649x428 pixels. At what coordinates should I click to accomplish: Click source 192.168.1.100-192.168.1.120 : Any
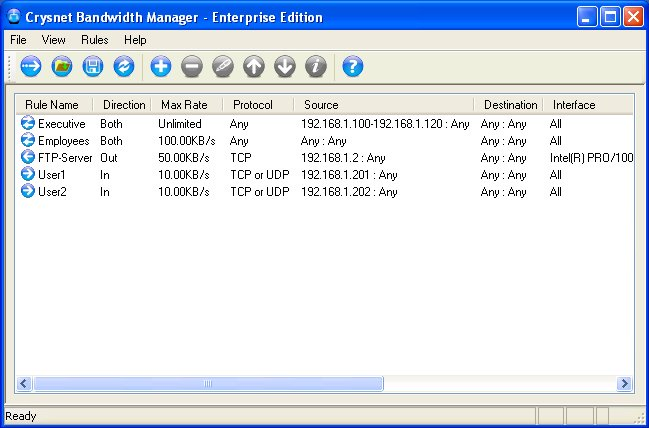click(x=385, y=124)
